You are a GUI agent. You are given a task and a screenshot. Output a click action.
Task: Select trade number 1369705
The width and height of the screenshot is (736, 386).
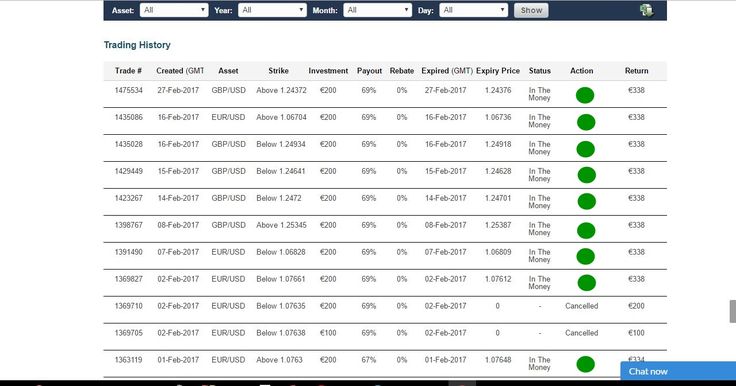tap(129, 333)
